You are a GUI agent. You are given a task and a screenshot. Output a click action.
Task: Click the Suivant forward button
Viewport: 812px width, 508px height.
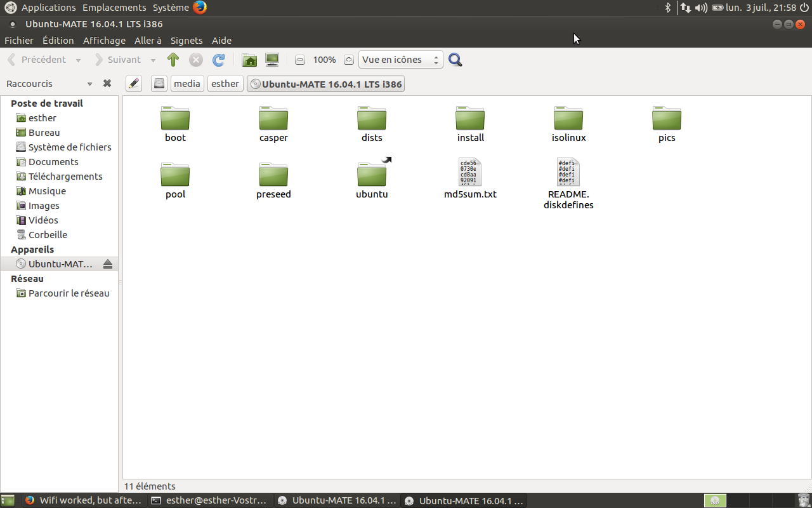pyautogui.click(x=118, y=60)
